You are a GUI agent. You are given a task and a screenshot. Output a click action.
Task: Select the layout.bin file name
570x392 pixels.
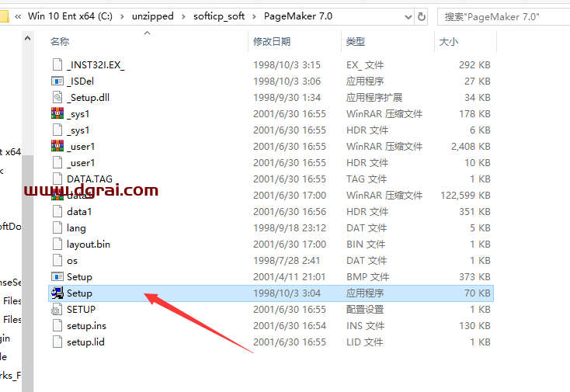point(89,245)
